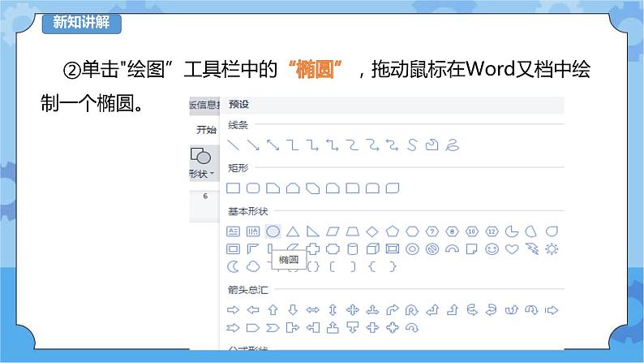Screen dimensions: 644x363
Task: Pick the smiley face shape
Action: 492,248
